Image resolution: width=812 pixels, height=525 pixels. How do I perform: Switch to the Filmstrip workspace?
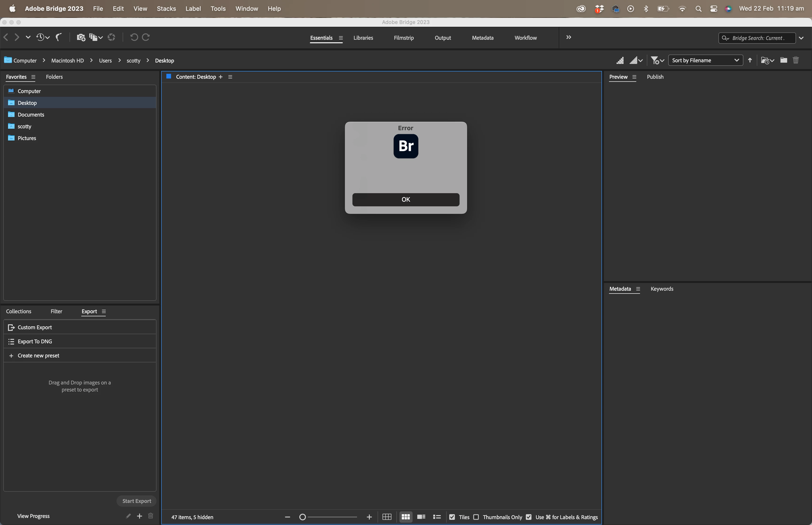click(x=403, y=38)
